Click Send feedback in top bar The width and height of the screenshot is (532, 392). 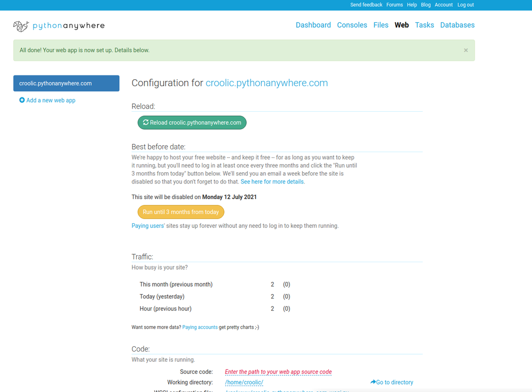coord(366,5)
